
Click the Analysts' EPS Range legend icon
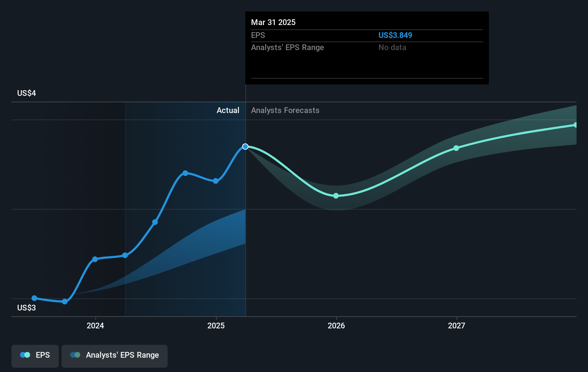tap(75, 355)
